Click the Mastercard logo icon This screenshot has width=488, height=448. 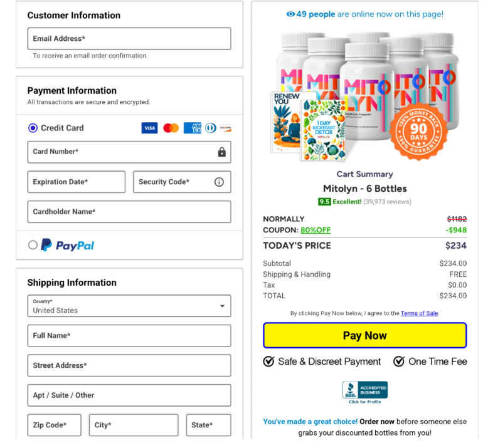[171, 128]
